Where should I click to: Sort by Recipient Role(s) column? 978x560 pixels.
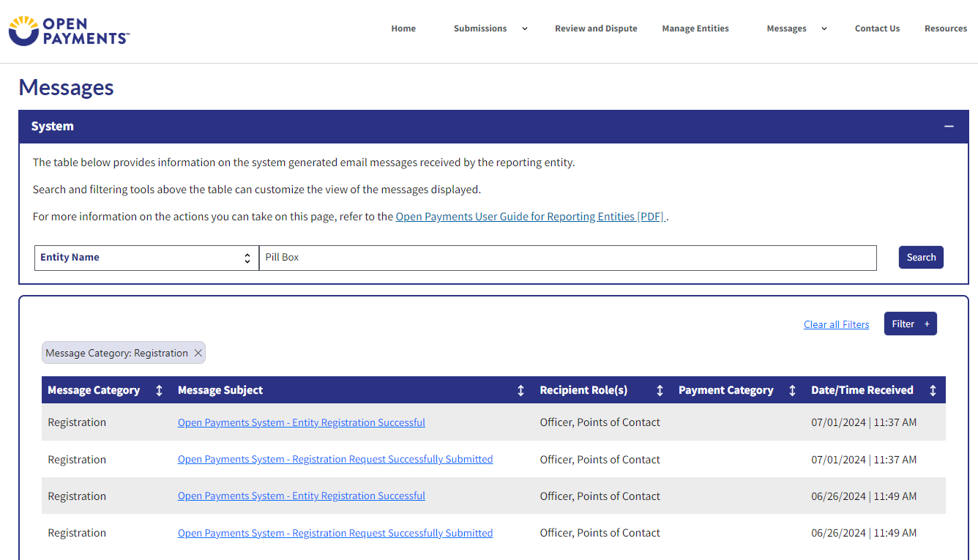pos(660,390)
